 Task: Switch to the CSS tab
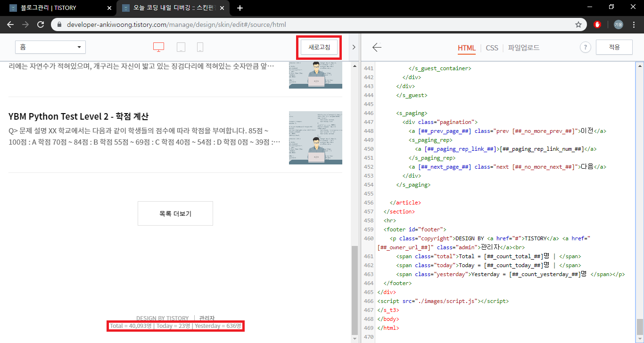point(492,48)
